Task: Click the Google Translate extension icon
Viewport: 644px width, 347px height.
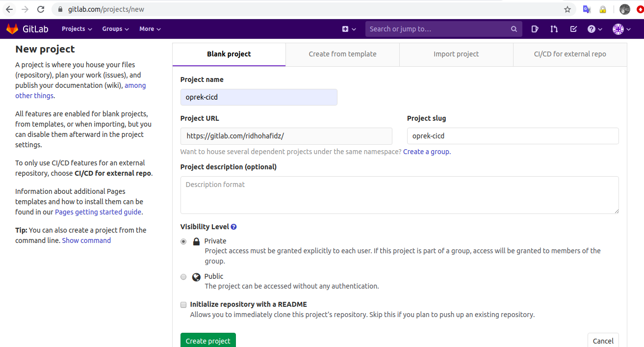Action: point(587,9)
